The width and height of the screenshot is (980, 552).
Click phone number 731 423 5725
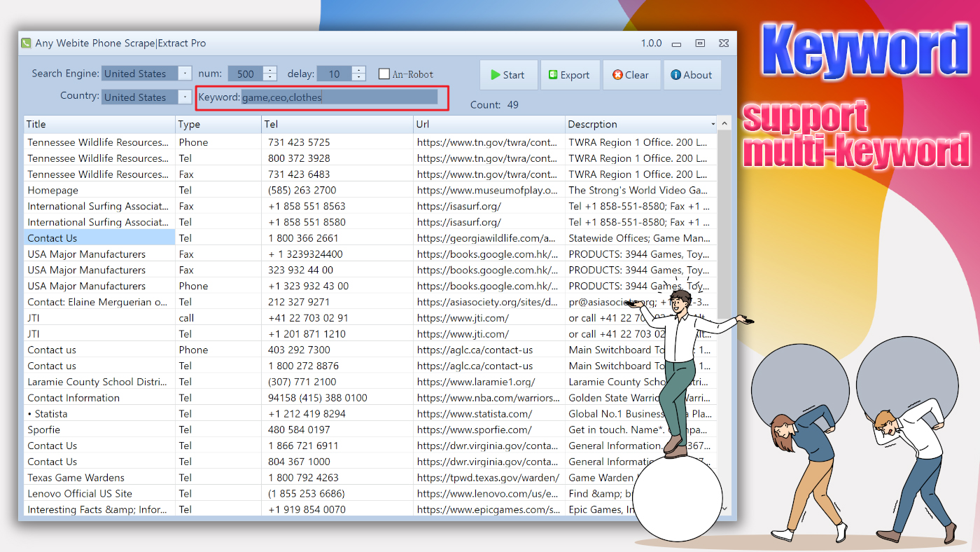click(x=299, y=142)
